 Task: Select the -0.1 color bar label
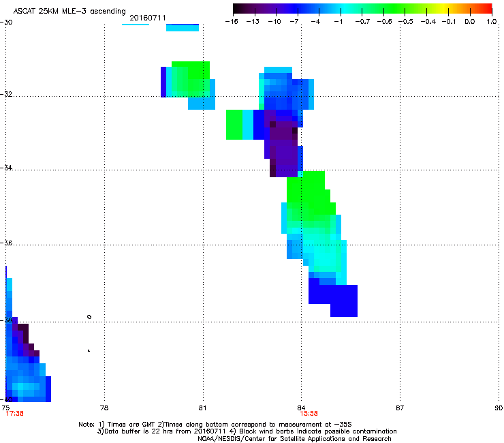[449, 22]
